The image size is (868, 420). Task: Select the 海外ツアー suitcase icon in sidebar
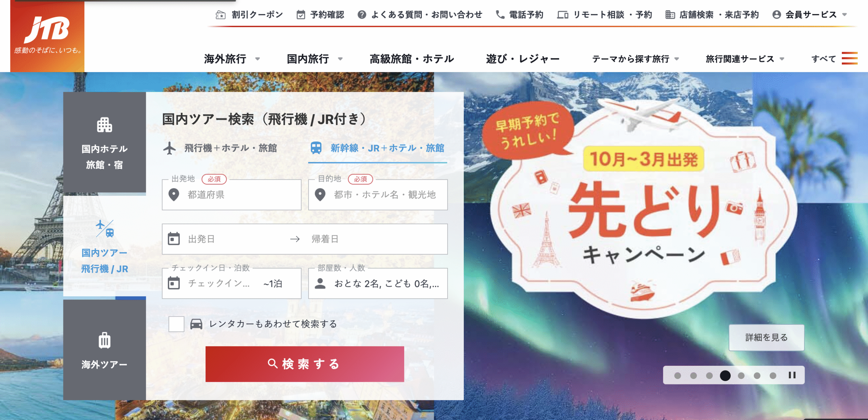(104, 340)
